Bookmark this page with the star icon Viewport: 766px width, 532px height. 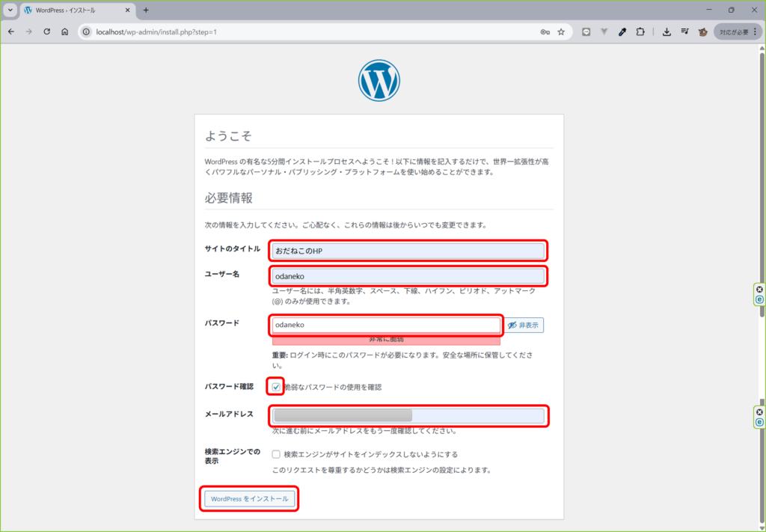(561, 32)
